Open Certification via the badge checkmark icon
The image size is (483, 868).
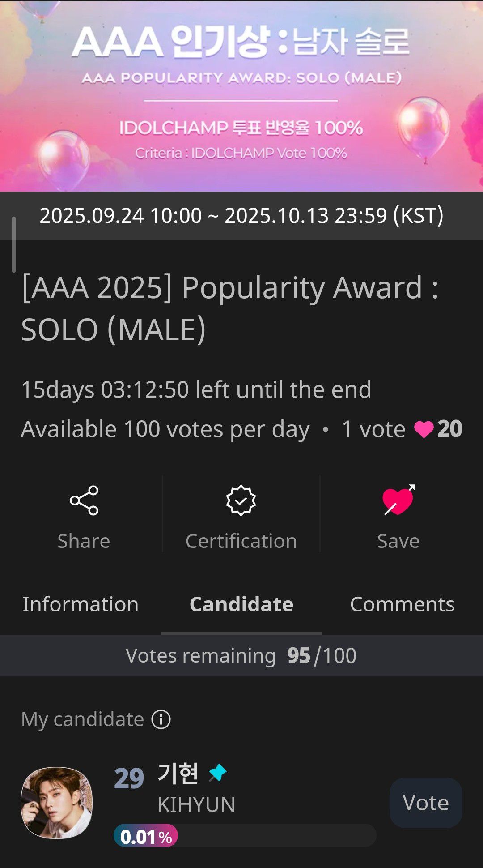[x=241, y=500]
